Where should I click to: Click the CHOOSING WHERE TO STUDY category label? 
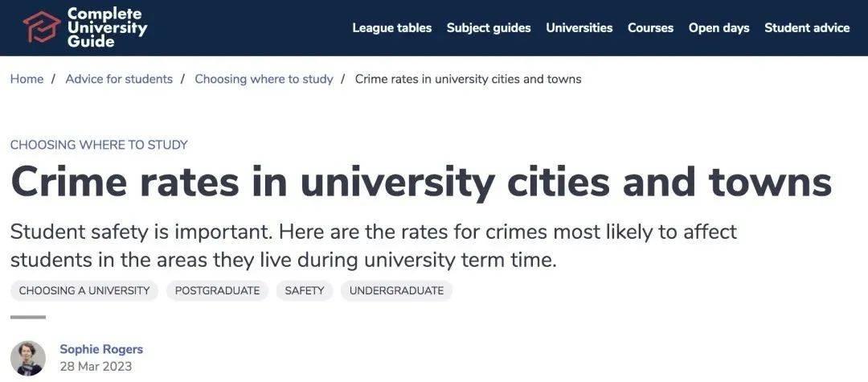click(99, 145)
